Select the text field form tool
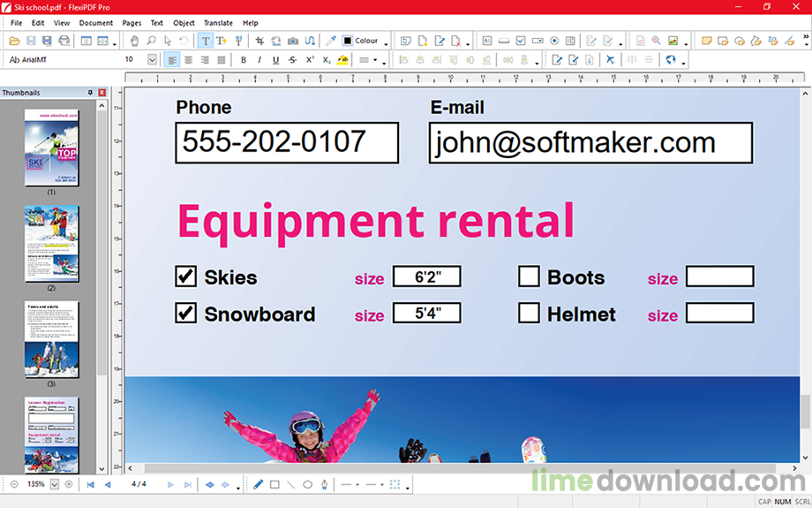Screen dimensions: 812x508 pos(487,41)
